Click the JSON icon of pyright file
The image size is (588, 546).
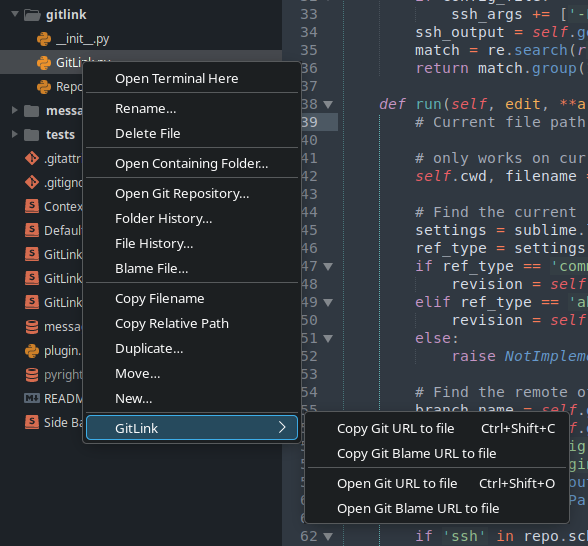[32, 375]
